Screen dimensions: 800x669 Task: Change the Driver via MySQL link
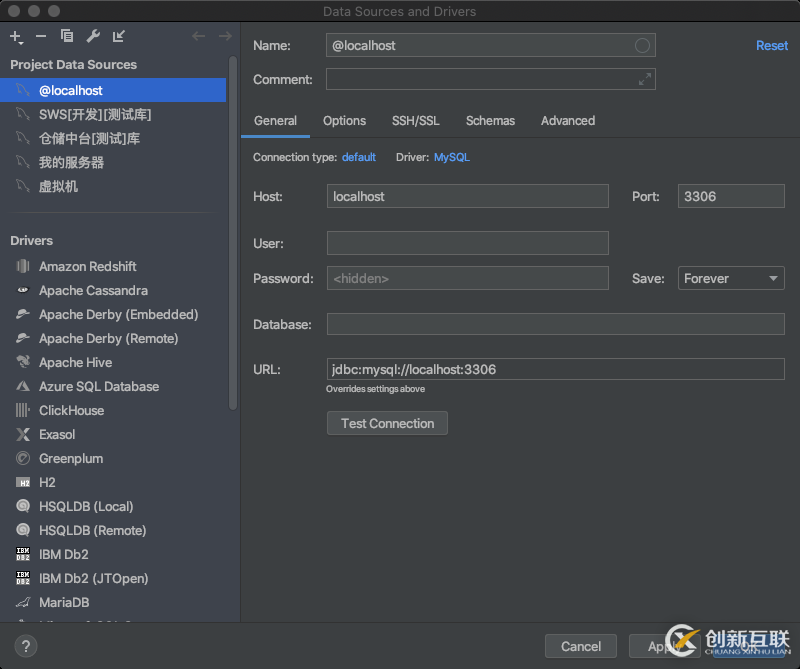tap(452, 157)
